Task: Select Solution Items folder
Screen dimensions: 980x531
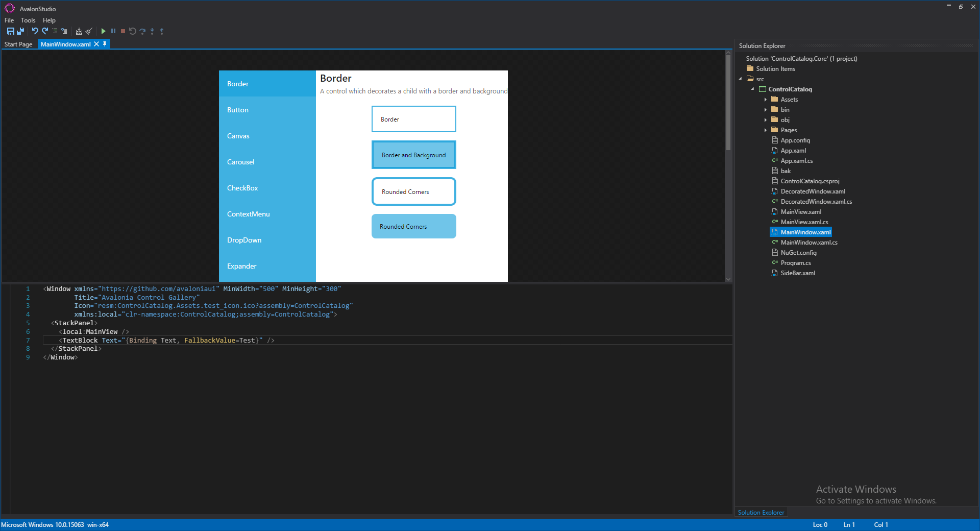Action: coord(771,69)
